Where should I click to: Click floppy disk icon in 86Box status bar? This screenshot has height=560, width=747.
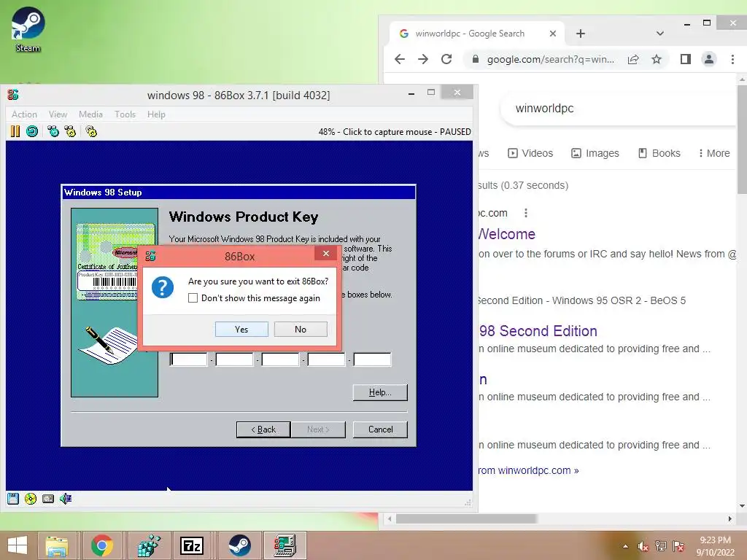coord(13,499)
